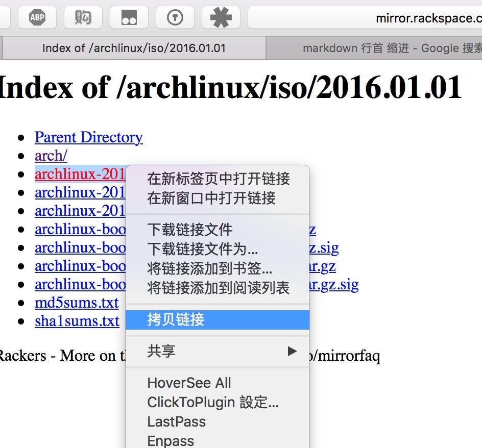Image resolution: width=482 pixels, height=448 pixels.
Task: Choose LastPass in the context menu
Action: pyautogui.click(x=218, y=422)
